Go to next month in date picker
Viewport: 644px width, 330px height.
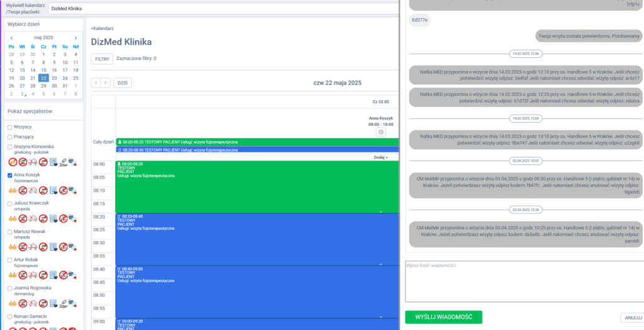pyautogui.click(x=76, y=38)
